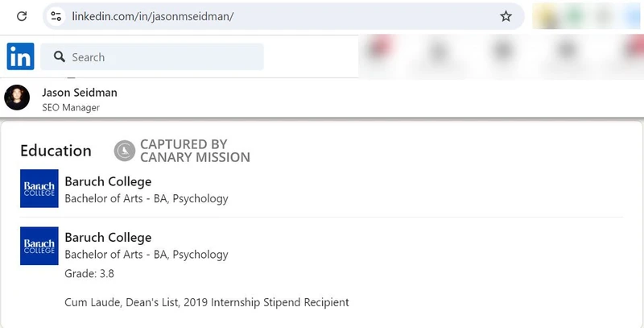Open site information icon in address bar
This screenshot has height=328, width=644.
point(56,16)
